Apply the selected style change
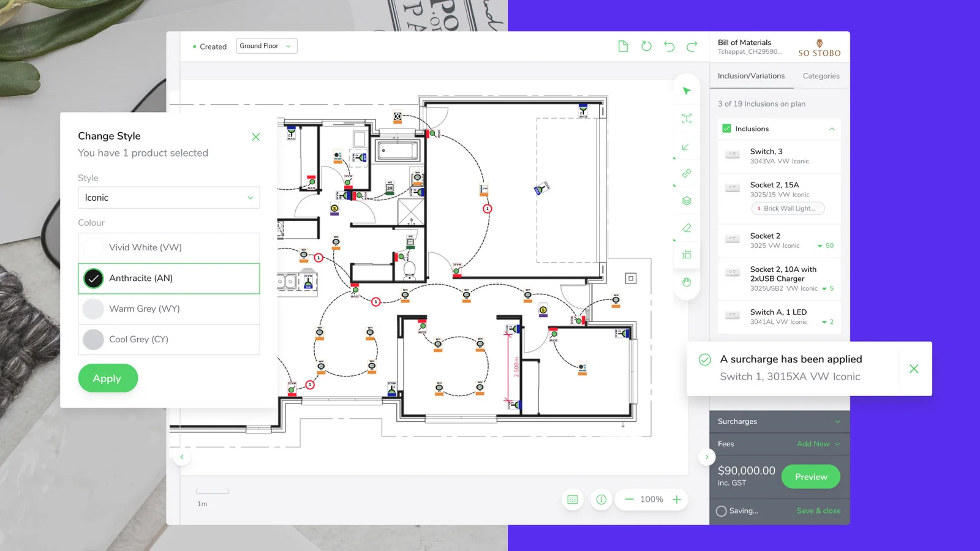 tap(108, 378)
